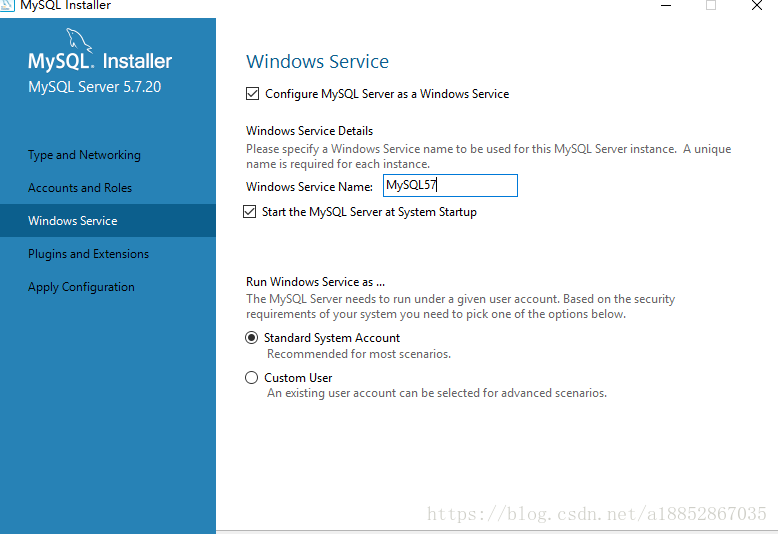Click the Windows Service page heading
The image size is (778, 534).
pos(318,62)
